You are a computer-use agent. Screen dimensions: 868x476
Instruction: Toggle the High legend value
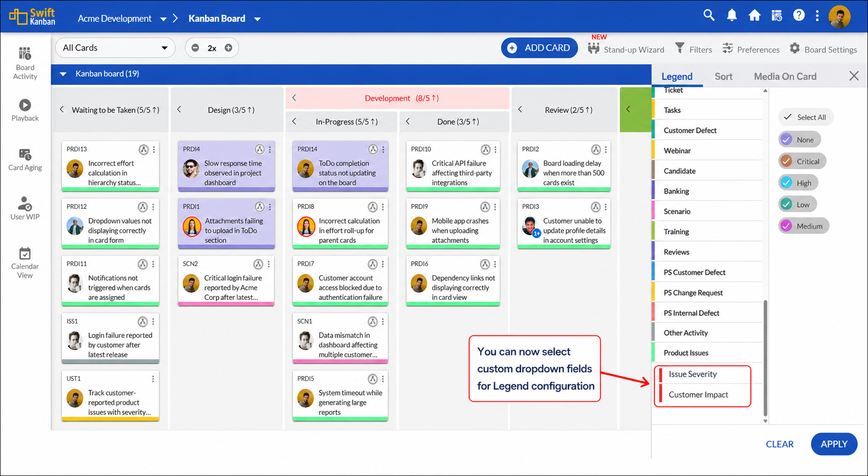(786, 183)
